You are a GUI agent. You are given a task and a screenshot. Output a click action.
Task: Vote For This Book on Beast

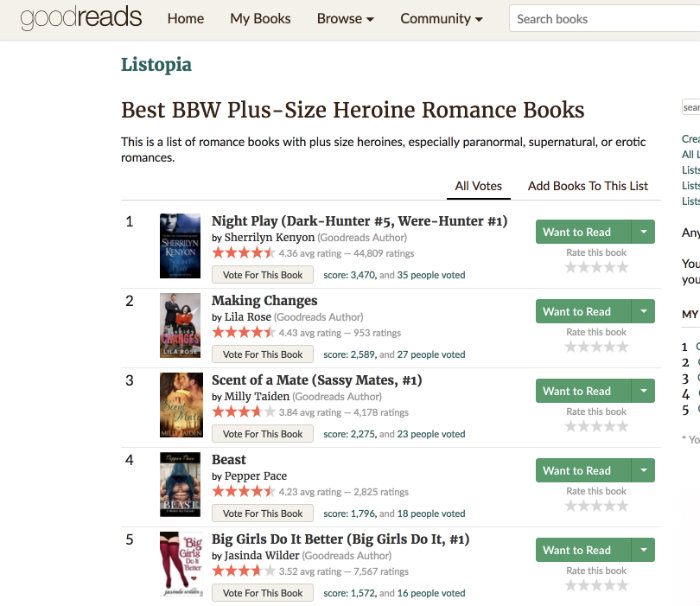[x=262, y=513]
